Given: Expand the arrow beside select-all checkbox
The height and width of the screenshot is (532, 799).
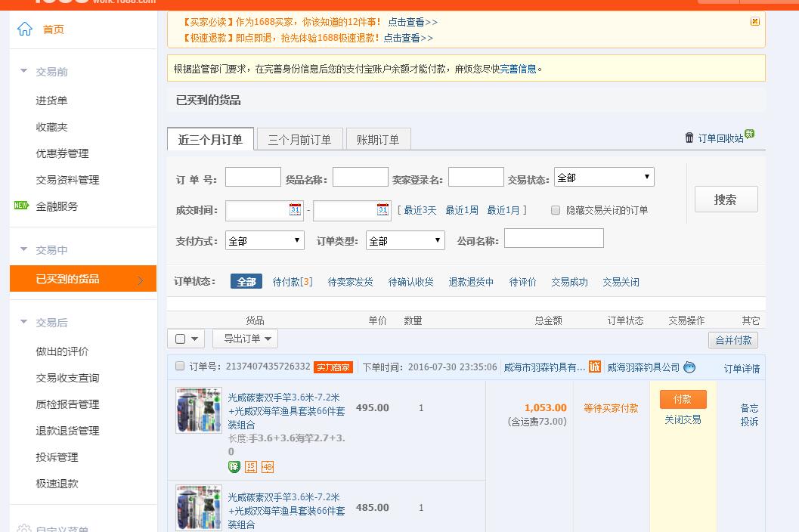Looking at the screenshot, I should 195,339.
